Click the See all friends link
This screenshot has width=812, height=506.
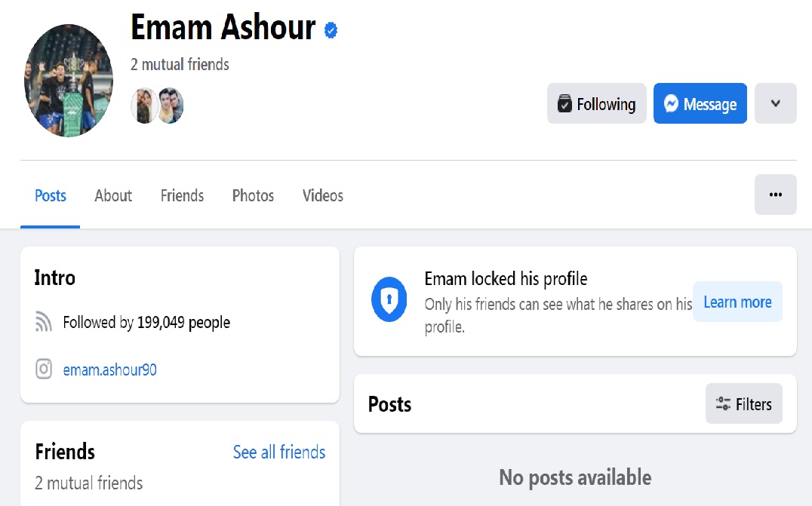click(279, 452)
